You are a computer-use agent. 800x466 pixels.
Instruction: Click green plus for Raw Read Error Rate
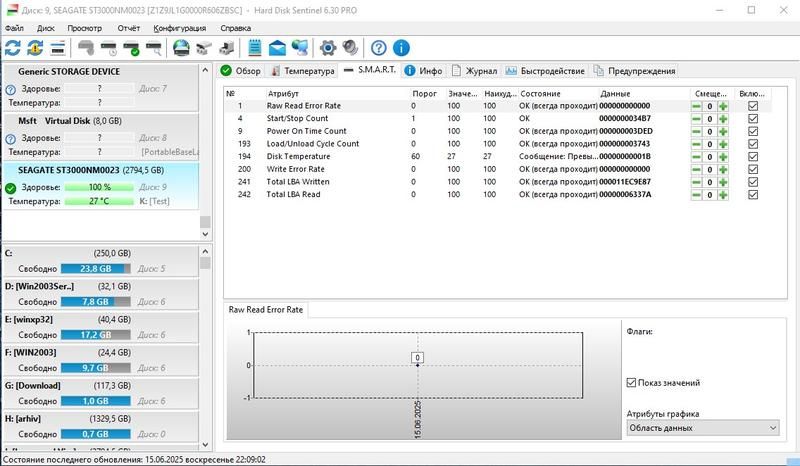(723, 106)
